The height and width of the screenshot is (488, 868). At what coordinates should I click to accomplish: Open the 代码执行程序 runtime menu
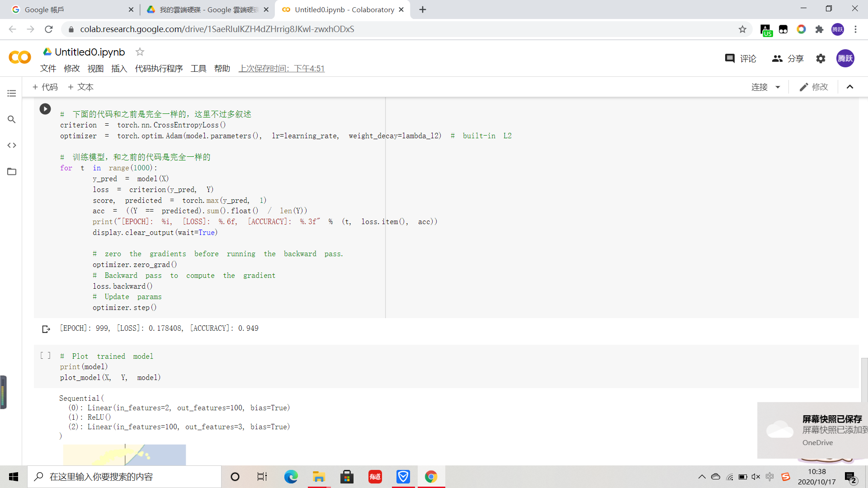pyautogui.click(x=159, y=68)
